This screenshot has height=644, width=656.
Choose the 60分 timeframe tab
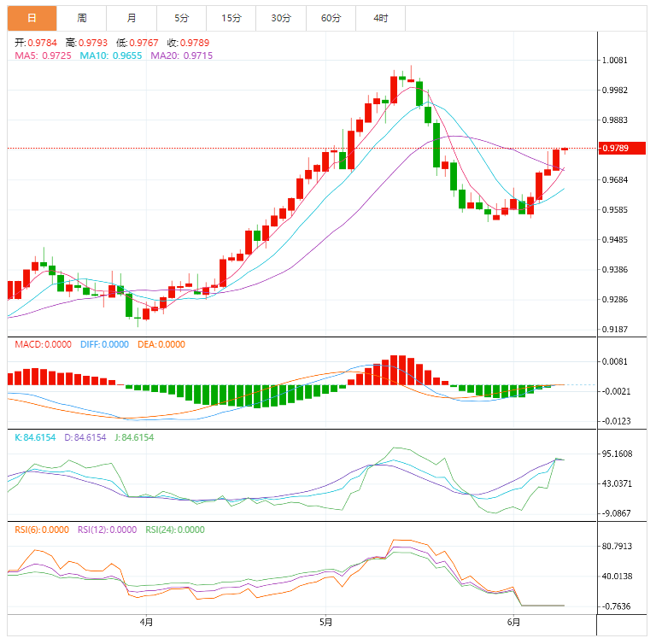[331, 18]
